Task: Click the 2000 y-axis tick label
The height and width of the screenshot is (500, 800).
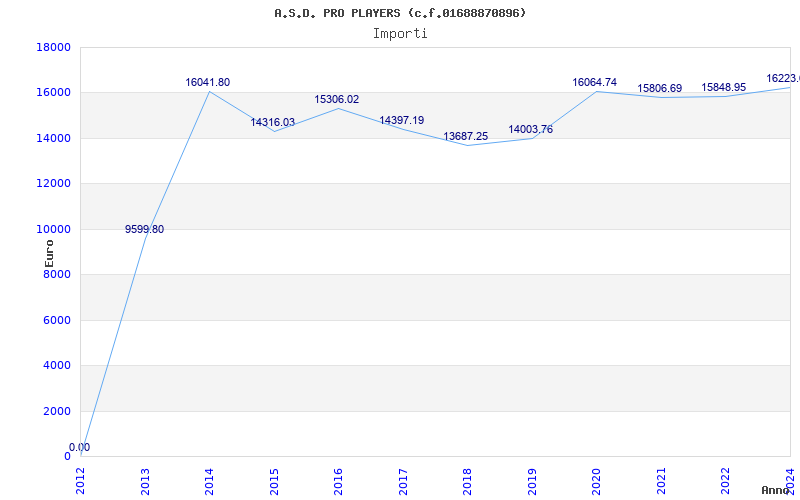Action: point(57,411)
